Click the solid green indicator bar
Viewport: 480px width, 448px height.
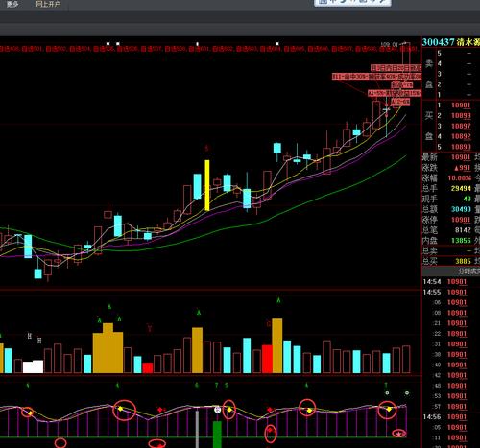(x=217, y=435)
